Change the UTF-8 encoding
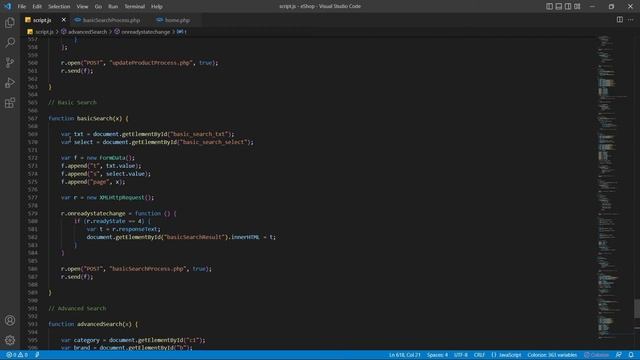Image resolution: width=640 pixels, height=360 pixels. [x=461, y=355]
